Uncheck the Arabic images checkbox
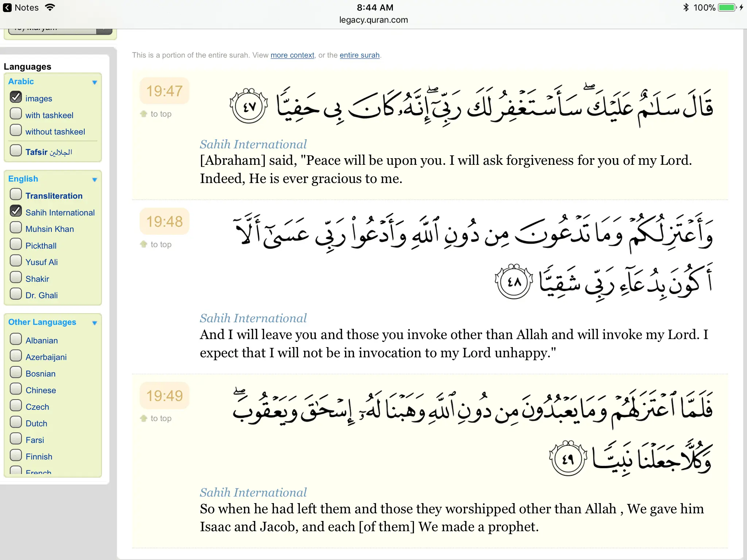This screenshot has width=747, height=560. (16, 97)
